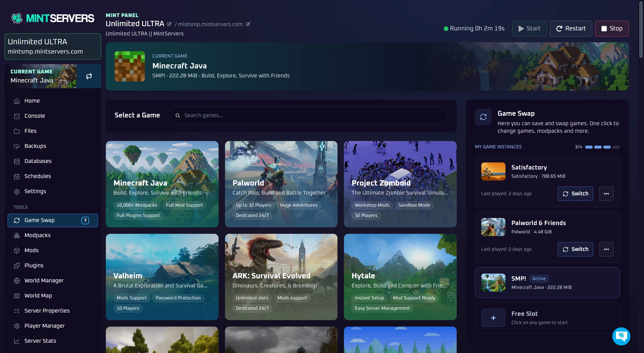Open the Schedules page
The height and width of the screenshot is (353, 644).
[53, 176]
